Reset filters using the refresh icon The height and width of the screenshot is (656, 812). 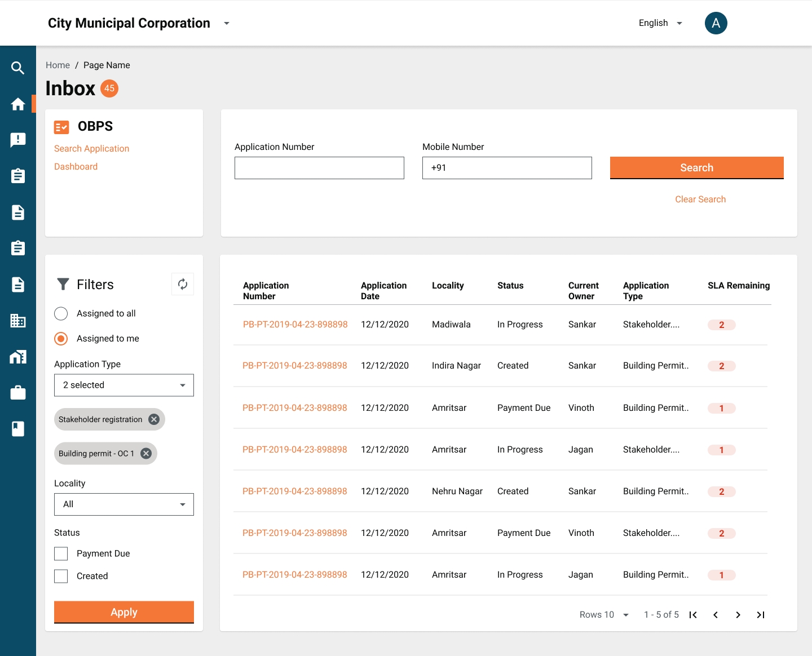click(183, 284)
